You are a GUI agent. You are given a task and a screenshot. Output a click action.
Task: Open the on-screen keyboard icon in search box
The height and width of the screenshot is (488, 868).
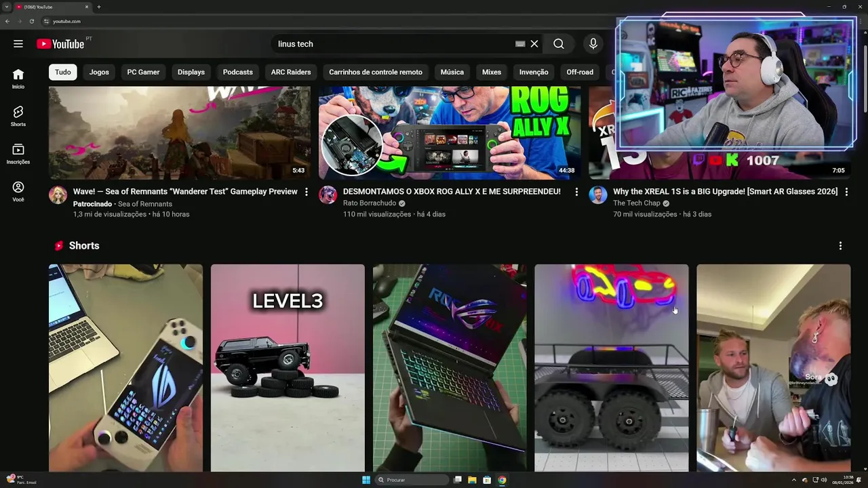point(520,44)
